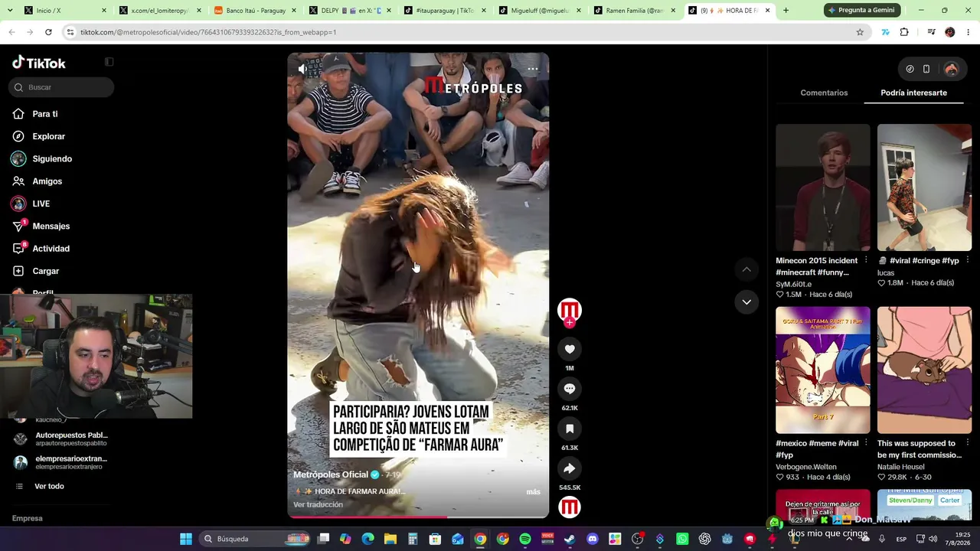Collapse the TikTok sidebar panel
The image size is (980, 551).
[109, 62]
